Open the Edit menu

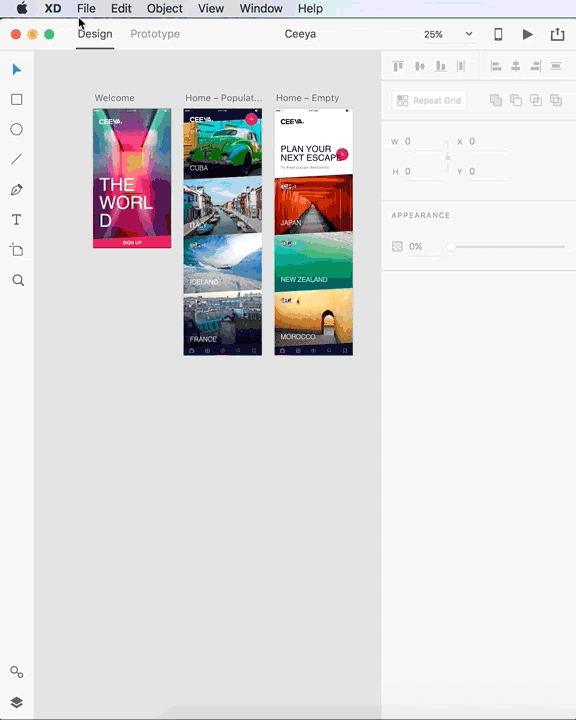pos(121,8)
